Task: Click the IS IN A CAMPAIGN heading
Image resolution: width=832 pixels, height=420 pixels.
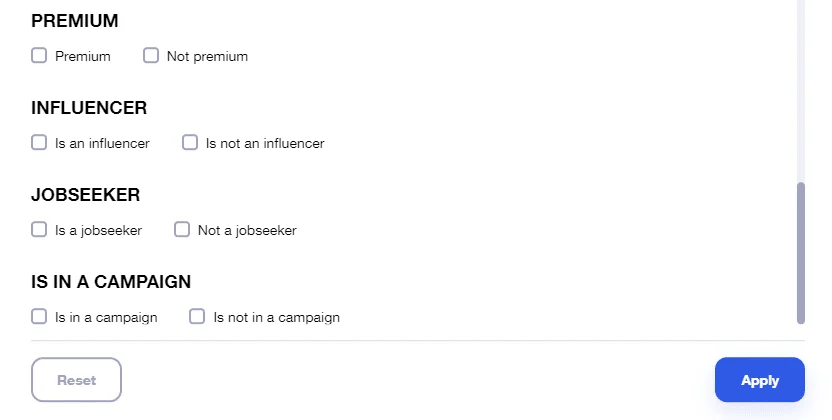Action: (111, 282)
